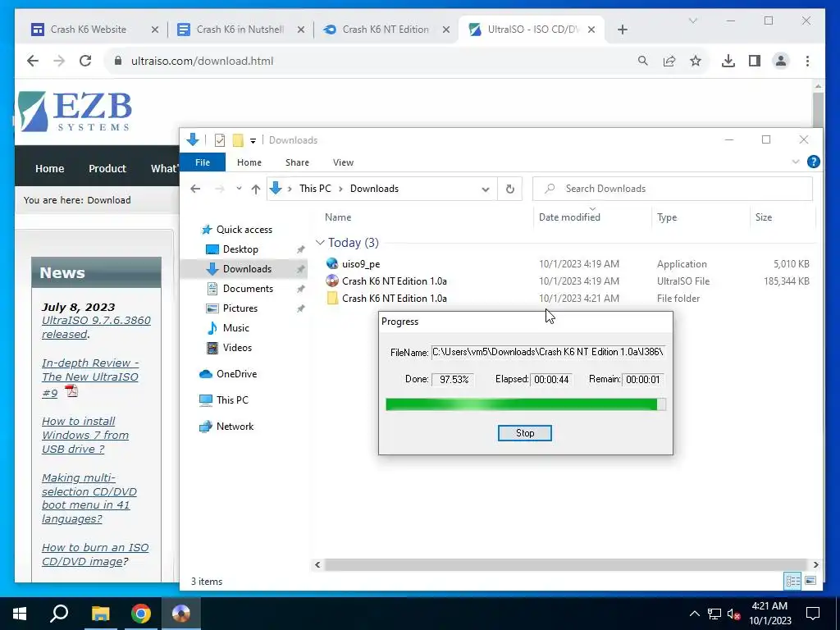Sort files by Date modified column
840x630 pixels.
pos(569,217)
